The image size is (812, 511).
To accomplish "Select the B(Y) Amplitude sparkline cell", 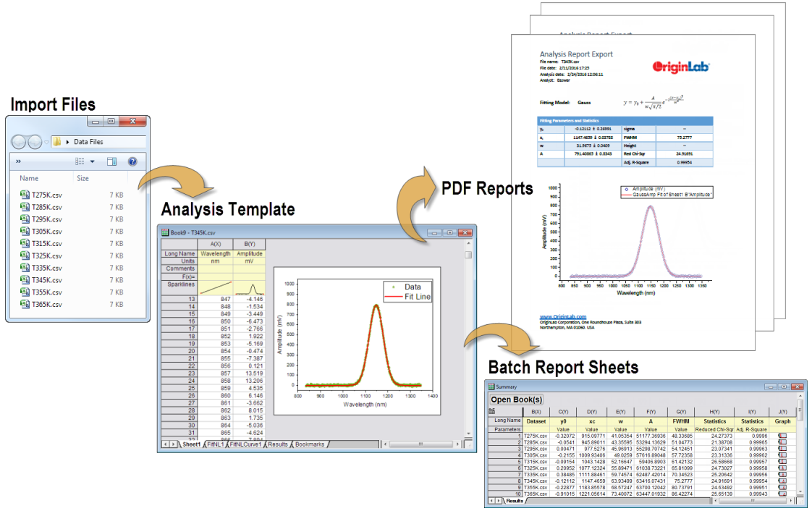I will click(x=249, y=288).
